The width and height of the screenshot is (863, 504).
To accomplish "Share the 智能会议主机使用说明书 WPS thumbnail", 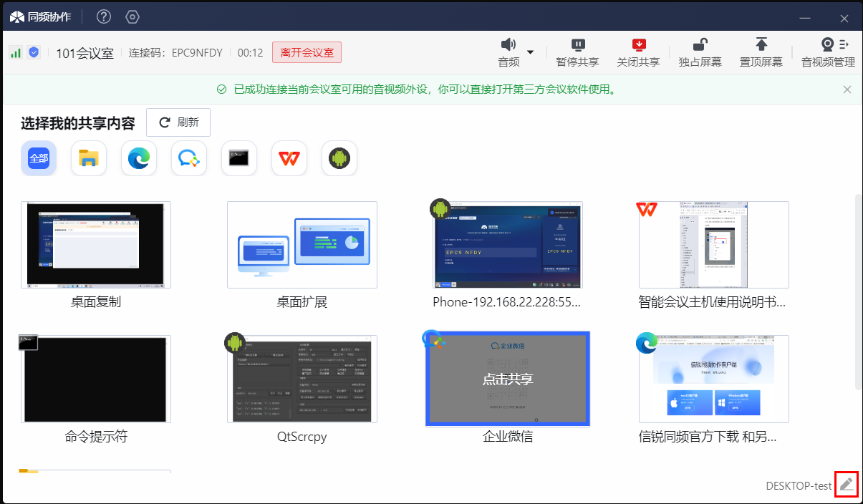I will click(x=714, y=245).
